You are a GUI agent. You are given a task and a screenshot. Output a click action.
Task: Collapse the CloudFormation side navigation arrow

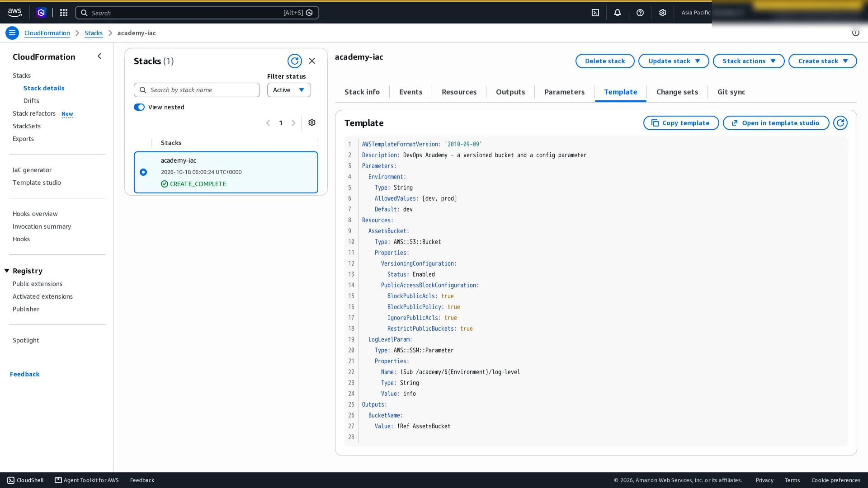tap(99, 56)
